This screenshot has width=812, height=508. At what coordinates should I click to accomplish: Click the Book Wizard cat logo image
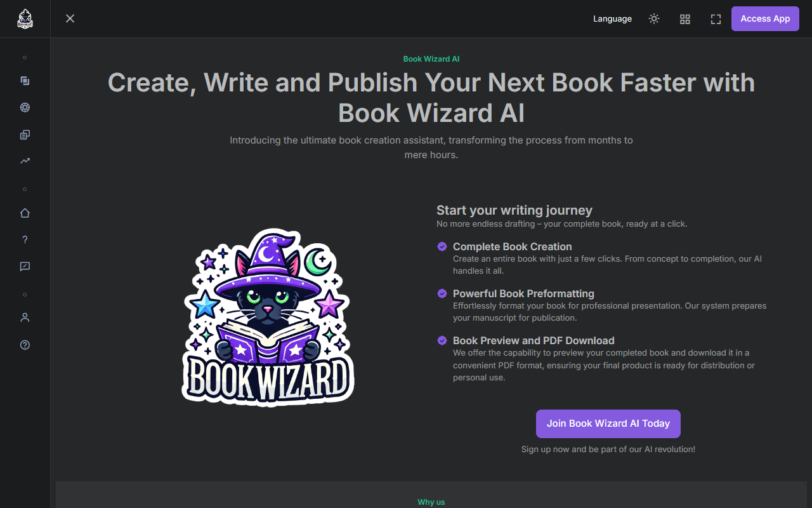coord(268,317)
